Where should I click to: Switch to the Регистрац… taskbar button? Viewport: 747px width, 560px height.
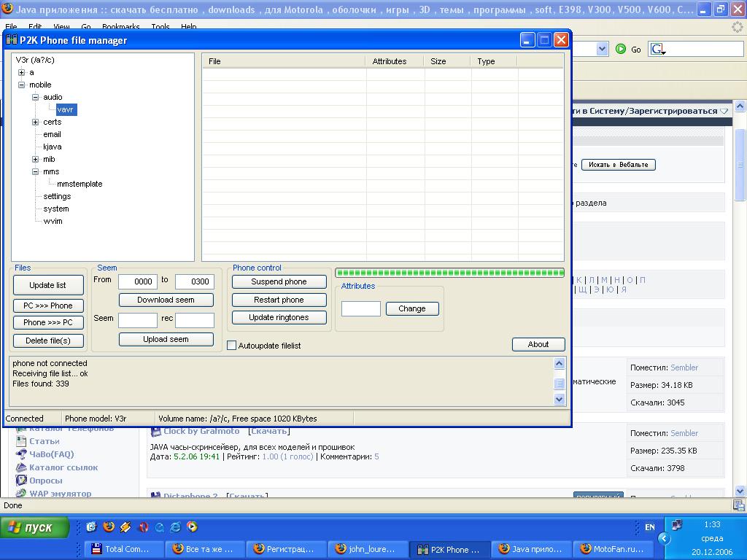point(287,549)
